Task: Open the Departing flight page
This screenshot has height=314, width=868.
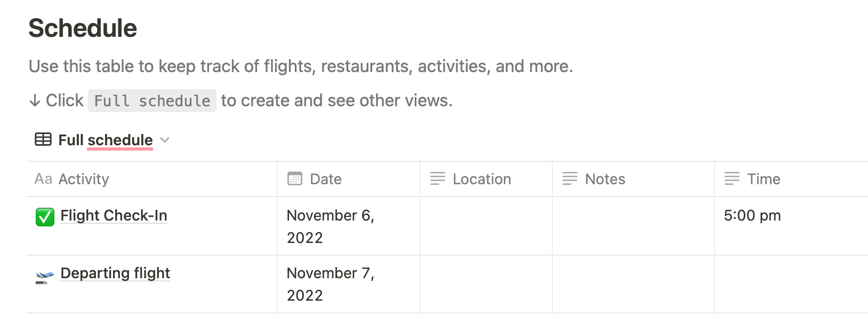Action: tap(115, 273)
